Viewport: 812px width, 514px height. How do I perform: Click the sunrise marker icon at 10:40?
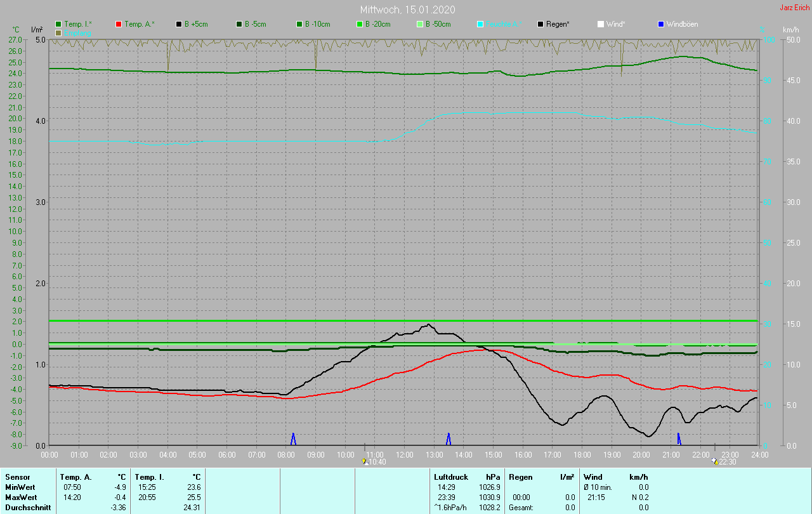pos(365,462)
